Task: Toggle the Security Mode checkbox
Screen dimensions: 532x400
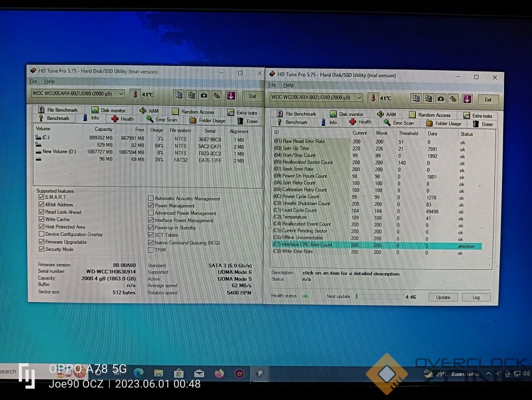Action: 42,249
